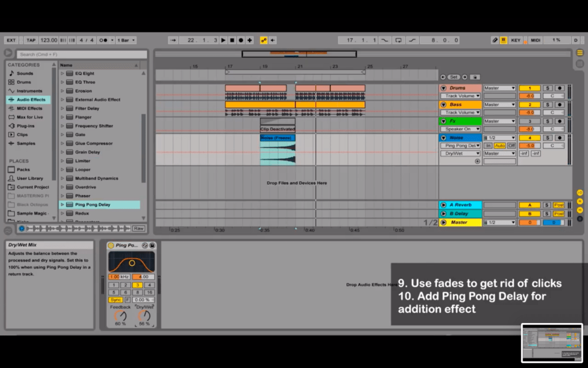This screenshot has width=588, height=368.
Task: Click the Next Locator arrow
Action: click(465, 77)
